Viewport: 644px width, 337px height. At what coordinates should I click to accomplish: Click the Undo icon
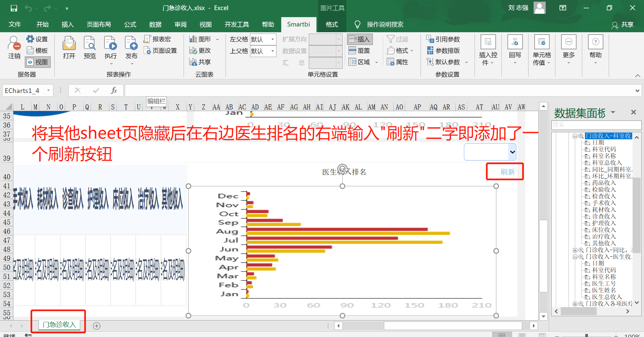click(28, 8)
